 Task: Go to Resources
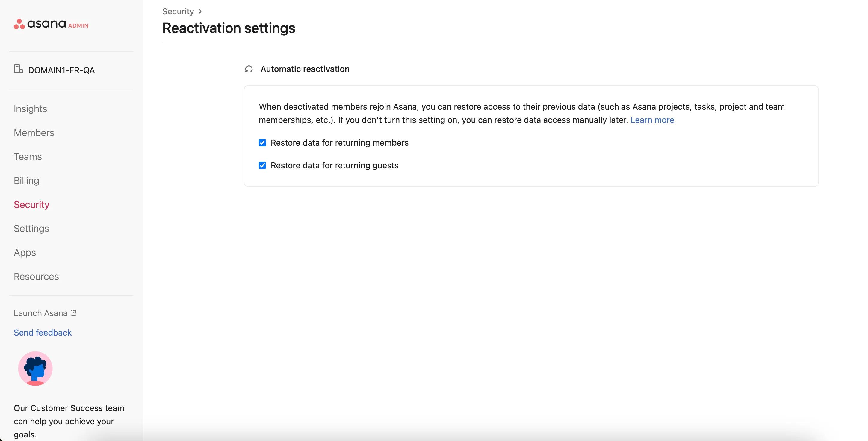pyautogui.click(x=37, y=276)
